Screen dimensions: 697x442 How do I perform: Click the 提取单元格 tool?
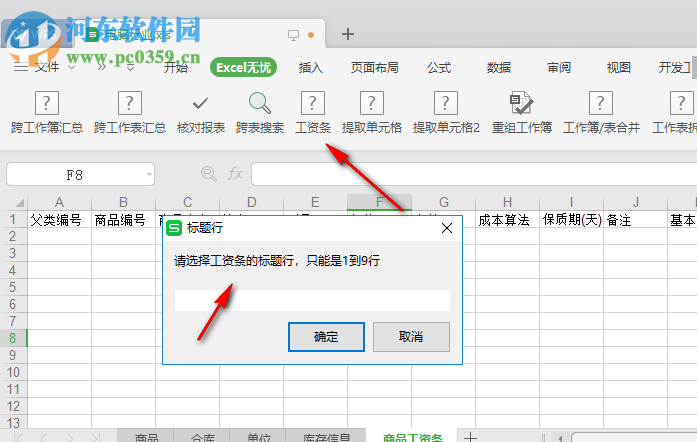click(x=372, y=112)
